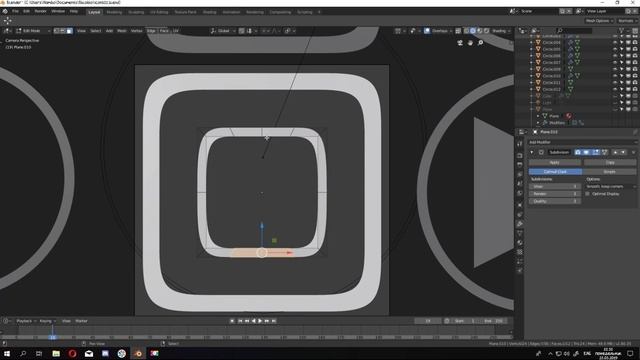Open File Explorer from the taskbar
The height and width of the screenshot is (360, 640).
point(56,353)
